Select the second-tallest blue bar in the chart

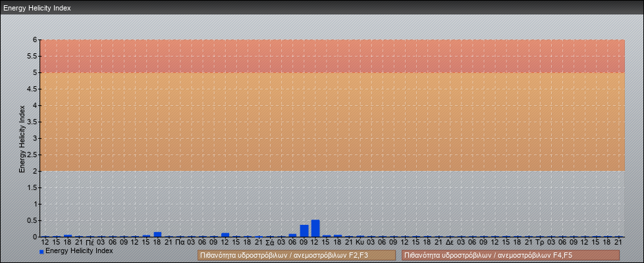click(x=304, y=231)
